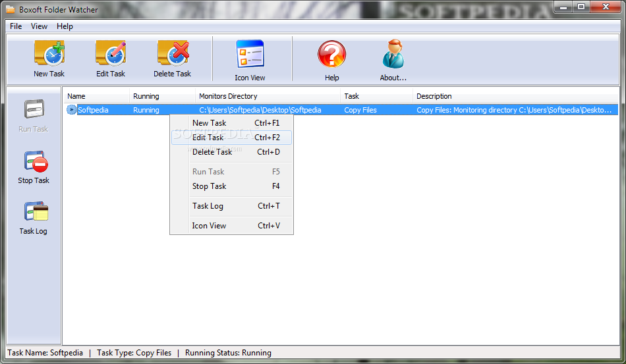Choose Edit Task in context menu
626x364 pixels.
coord(231,137)
